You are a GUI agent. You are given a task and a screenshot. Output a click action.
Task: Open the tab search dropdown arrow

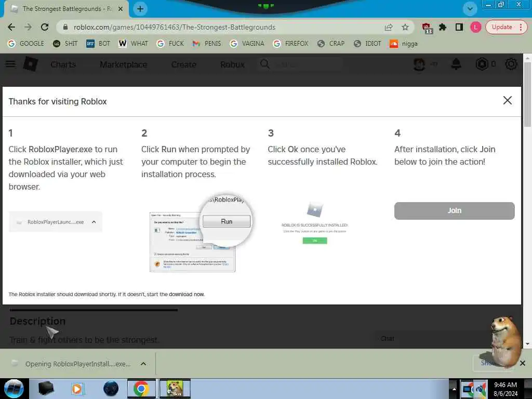(470, 9)
